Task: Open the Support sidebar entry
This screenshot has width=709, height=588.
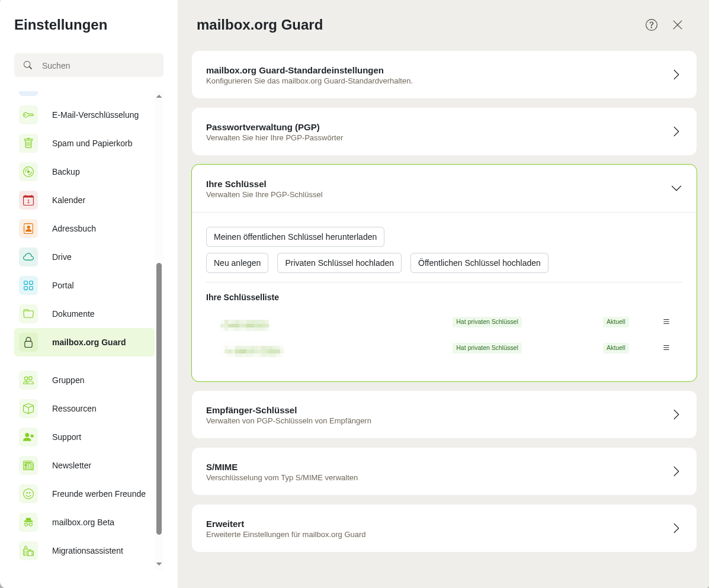Action: pos(85,438)
